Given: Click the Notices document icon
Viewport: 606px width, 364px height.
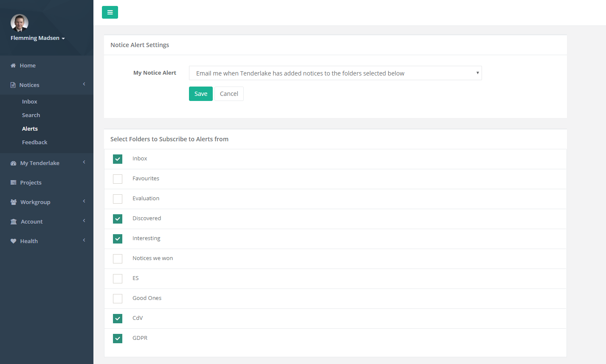Looking at the screenshot, I should pyautogui.click(x=13, y=85).
